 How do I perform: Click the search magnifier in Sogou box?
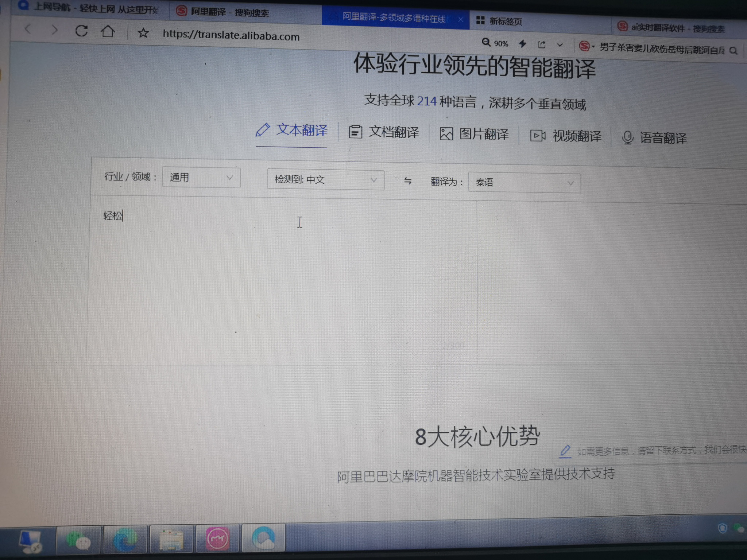click(x=734, y=51)
